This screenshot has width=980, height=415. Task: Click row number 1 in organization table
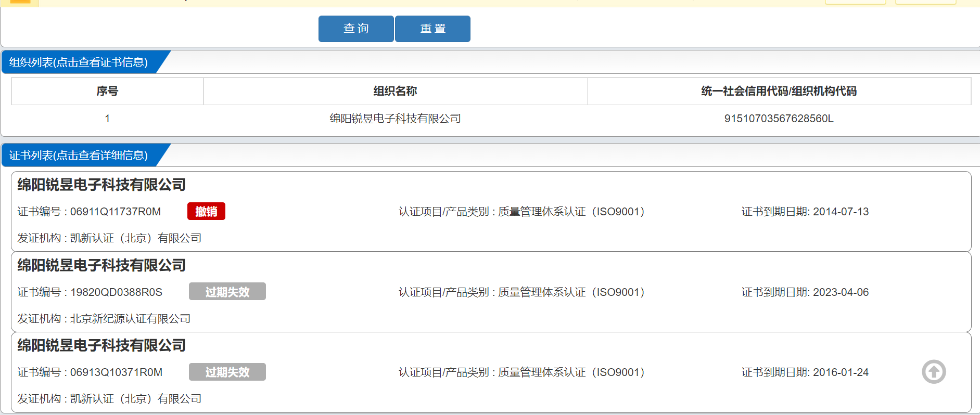(107, 119)
